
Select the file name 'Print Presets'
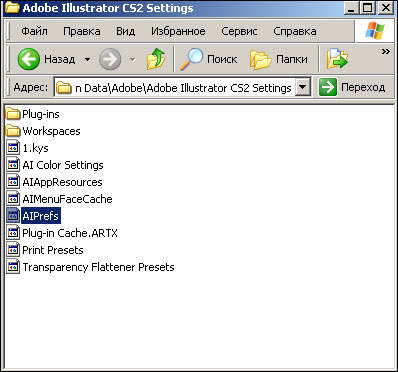point(53,250)
